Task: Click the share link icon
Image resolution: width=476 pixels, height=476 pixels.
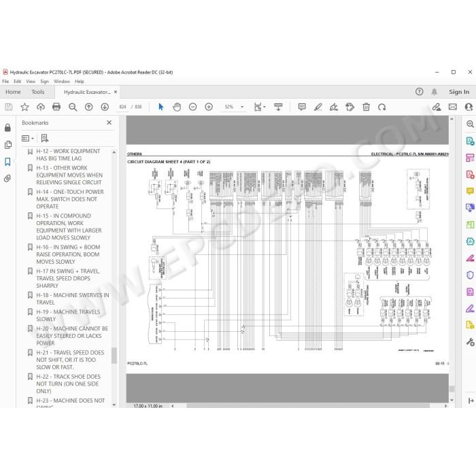Action: pyautogui.click(x=437, y=107)
